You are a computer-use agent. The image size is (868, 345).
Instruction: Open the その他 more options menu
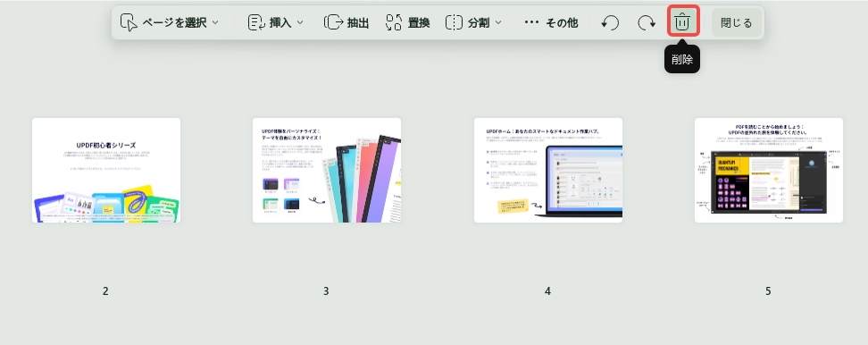click(x=551, y=22)
